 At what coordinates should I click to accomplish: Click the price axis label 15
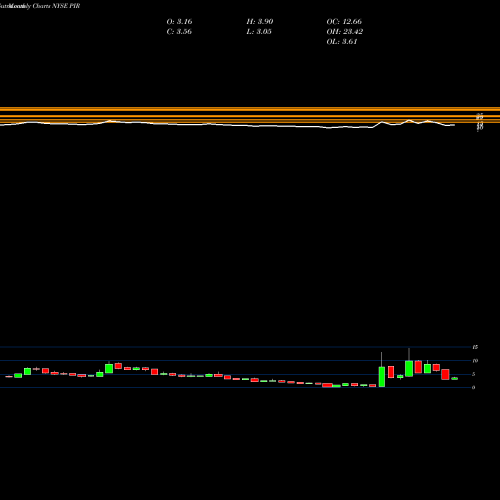[x=475, y=347]
